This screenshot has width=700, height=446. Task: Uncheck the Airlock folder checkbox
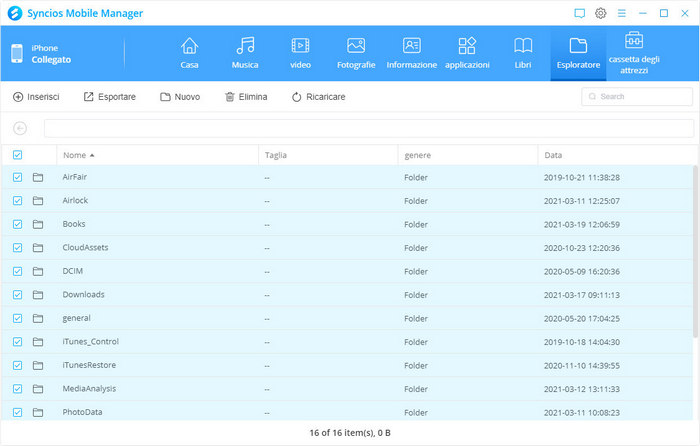pos(17,201)
